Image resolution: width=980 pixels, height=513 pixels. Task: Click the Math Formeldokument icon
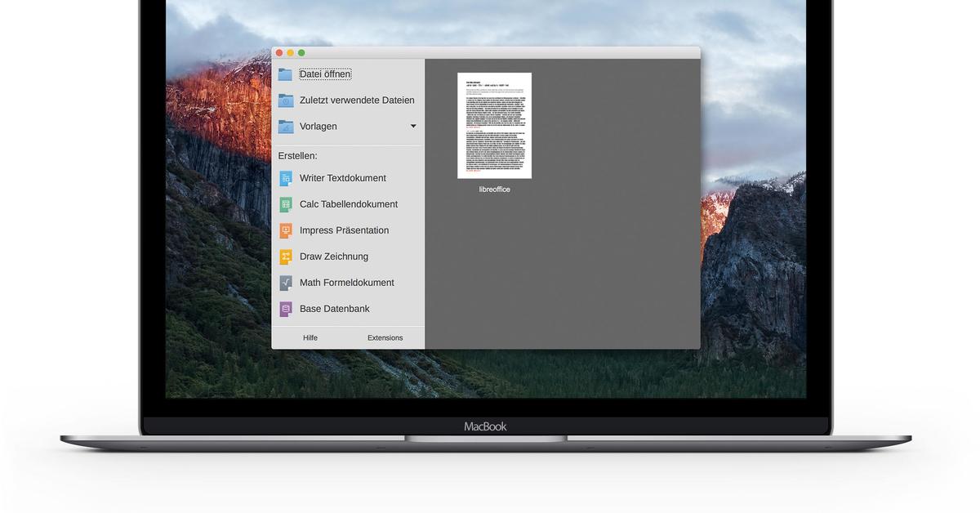click(285, 283)
